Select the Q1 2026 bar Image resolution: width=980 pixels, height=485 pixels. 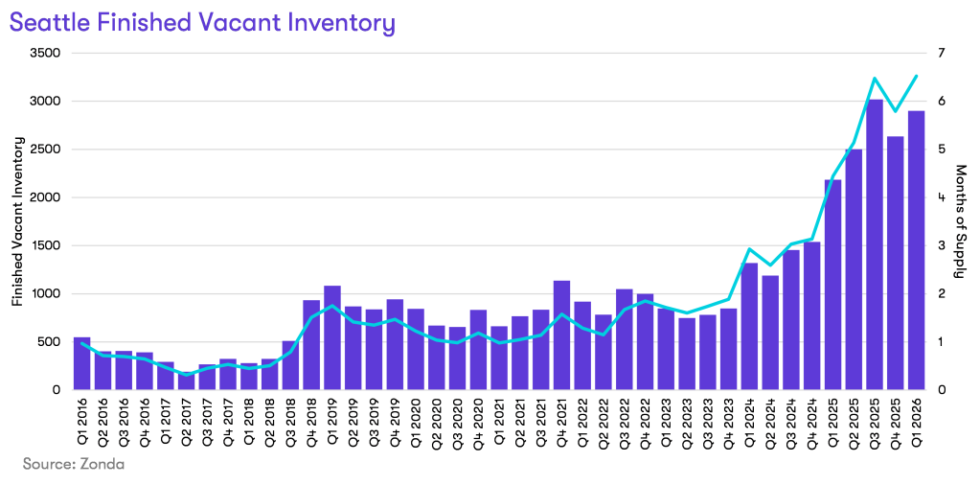pyautogui.click(x=916, y=250)
